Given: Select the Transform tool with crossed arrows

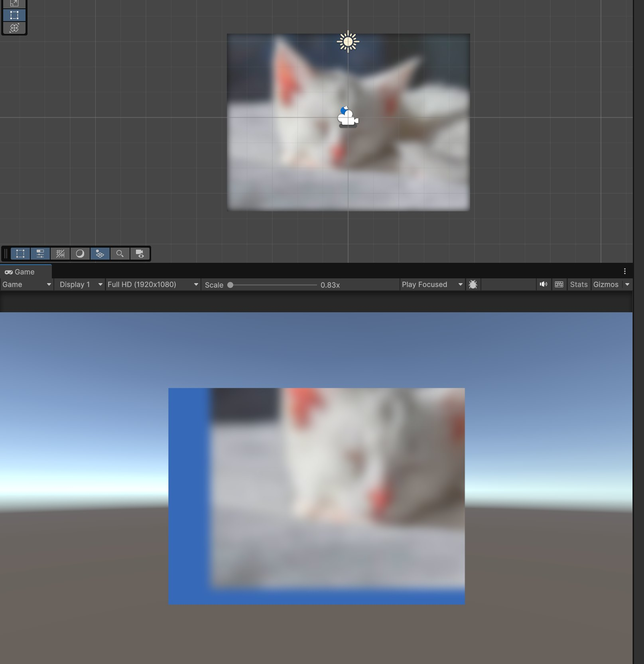Looking at the screenshot, I should (14, 28).
